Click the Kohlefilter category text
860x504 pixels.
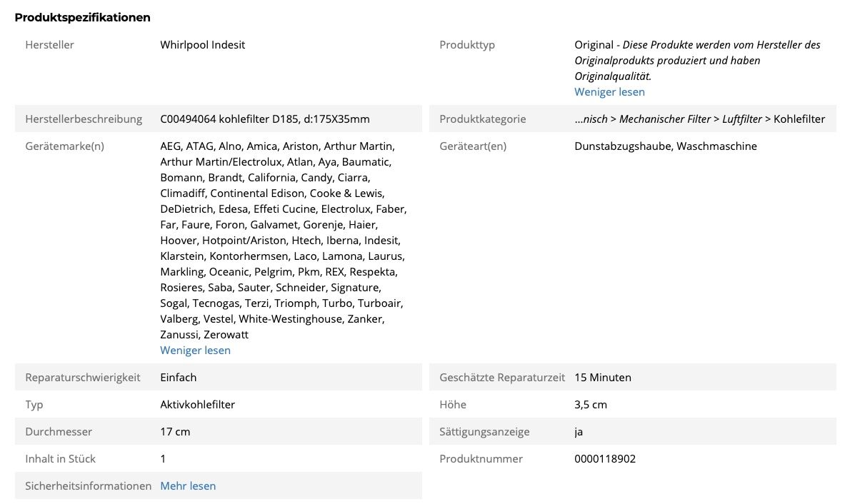click(x=799, y=119)
